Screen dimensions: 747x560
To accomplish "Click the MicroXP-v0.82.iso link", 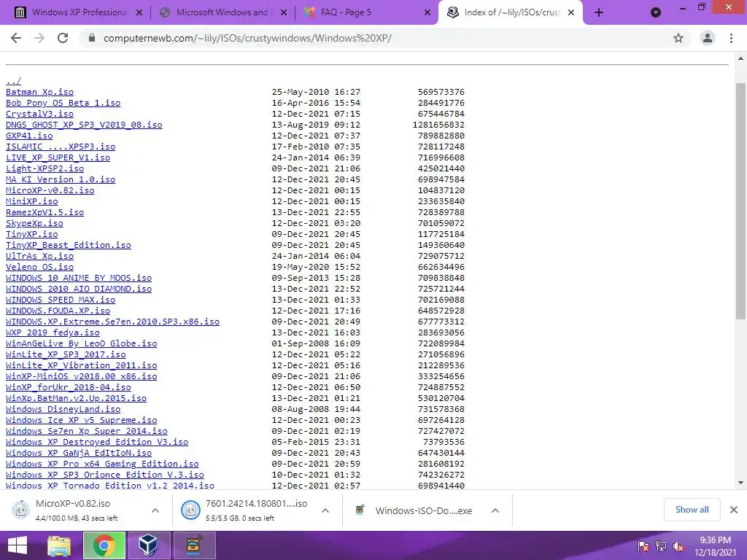I will tap(50, 190).
